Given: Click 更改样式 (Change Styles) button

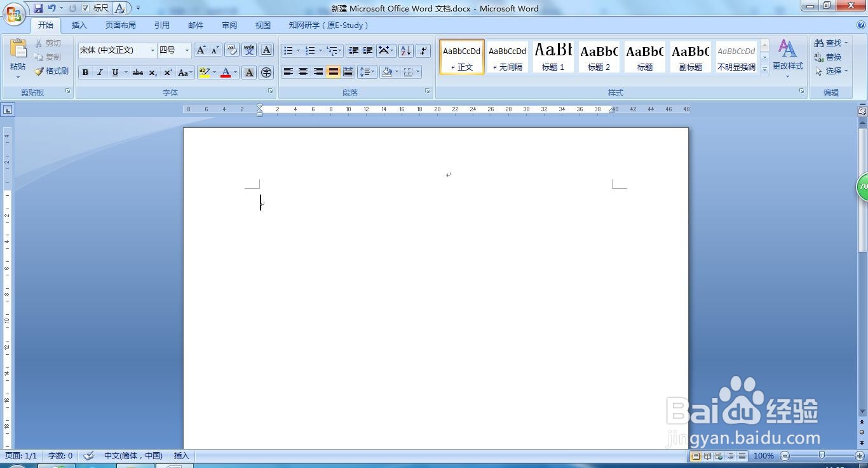Looking at the screenshot, I should click(788, 59).
